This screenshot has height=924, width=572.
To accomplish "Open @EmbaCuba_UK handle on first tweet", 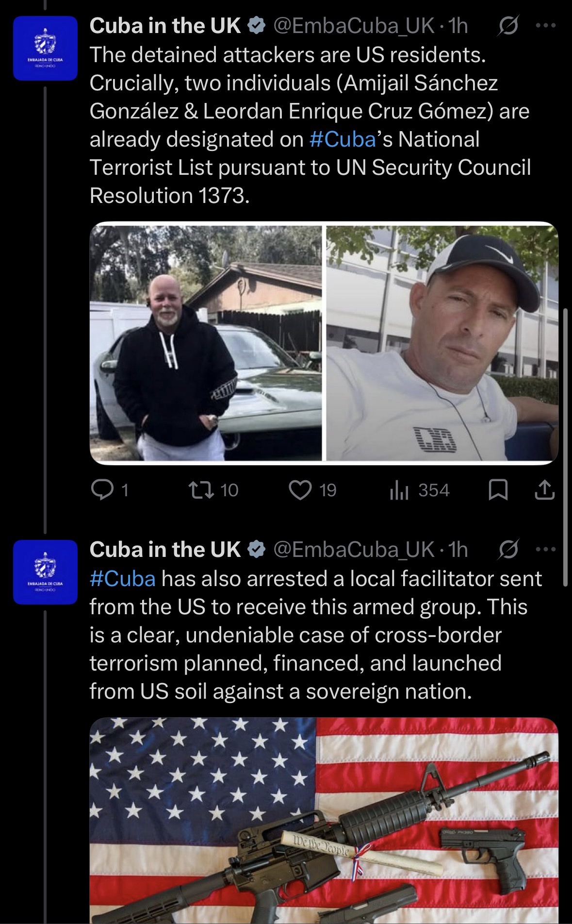I will tap(354, 26).
